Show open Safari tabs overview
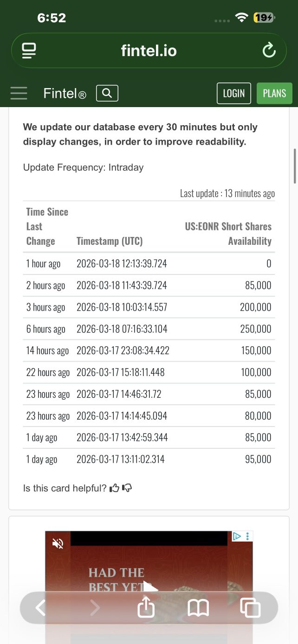Image resolution: width=298 pixels, height=644 pixels. pos(250,608)
